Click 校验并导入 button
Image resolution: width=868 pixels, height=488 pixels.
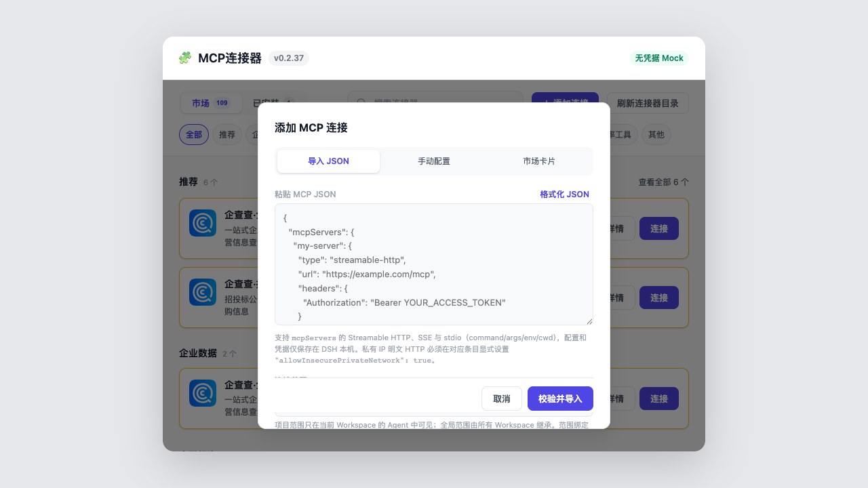[560, 399]
